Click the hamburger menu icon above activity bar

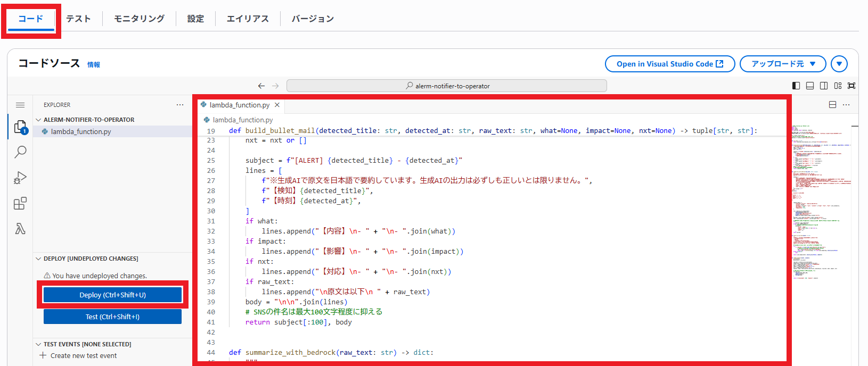20,105
